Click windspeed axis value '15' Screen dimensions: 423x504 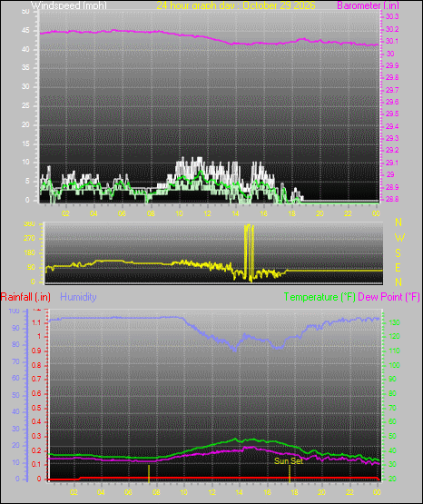tap(25, 143)
